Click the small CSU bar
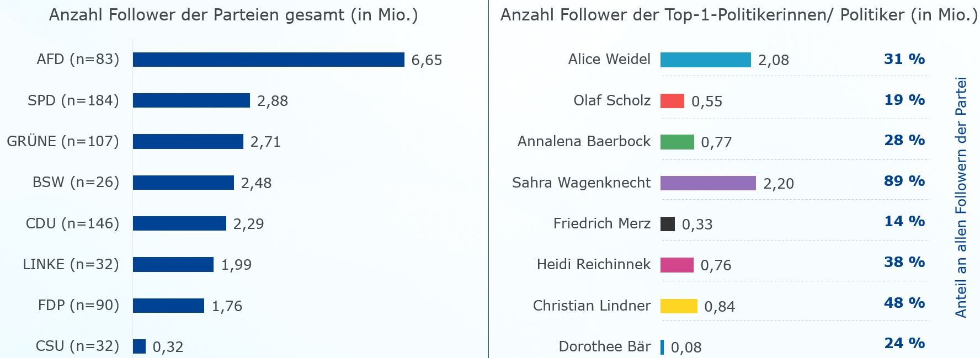The width and height of the screenshot is (980, 358). click(139, 346)
